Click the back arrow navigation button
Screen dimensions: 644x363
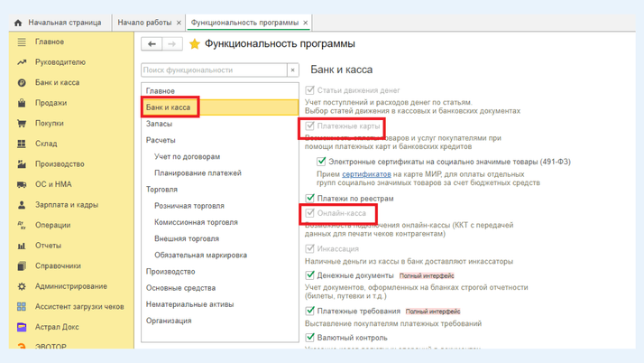(152, 43)
